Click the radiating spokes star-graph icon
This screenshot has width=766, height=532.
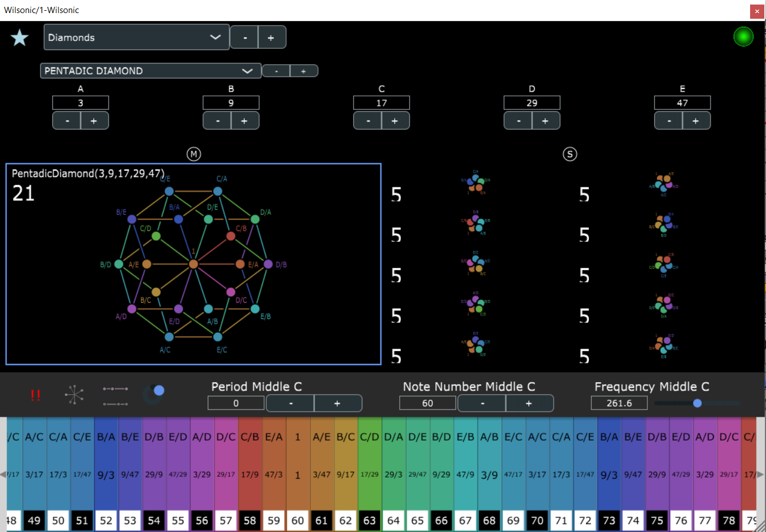[74, 395]
